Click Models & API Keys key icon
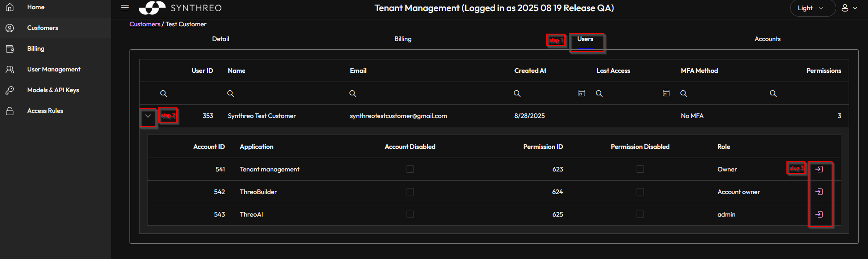This screenshot has width=868, height=259. [x=10, y=90]
